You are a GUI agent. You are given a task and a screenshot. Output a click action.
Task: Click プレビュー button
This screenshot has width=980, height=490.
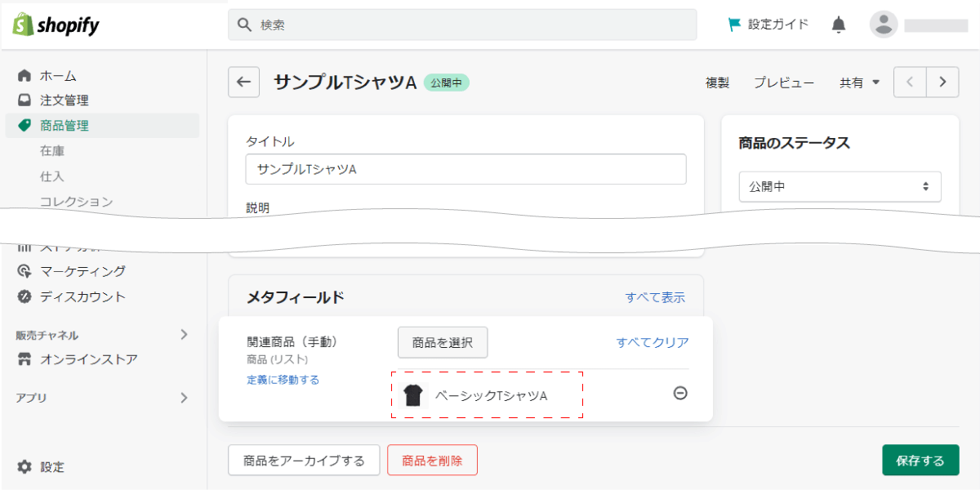click(783, 82)
